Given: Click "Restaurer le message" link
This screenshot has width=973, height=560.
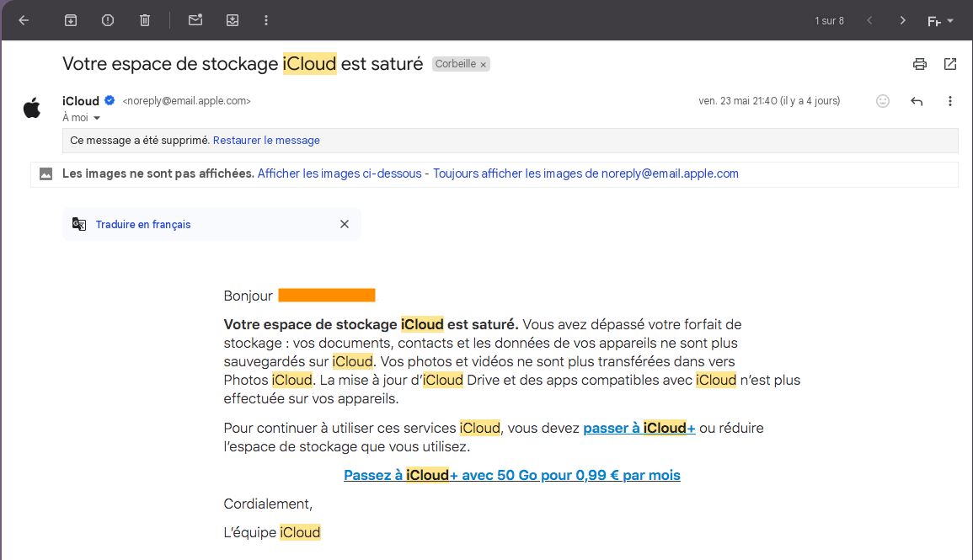Looking at the screenshot, I should point(266,141).
